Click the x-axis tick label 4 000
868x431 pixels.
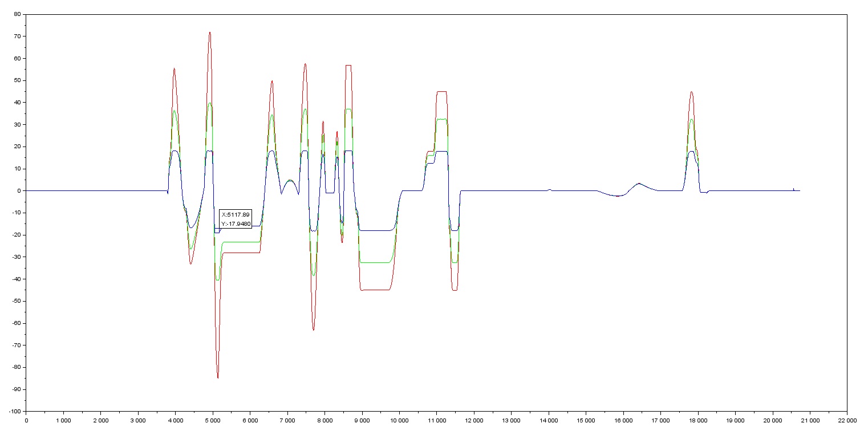coord(176,420)
